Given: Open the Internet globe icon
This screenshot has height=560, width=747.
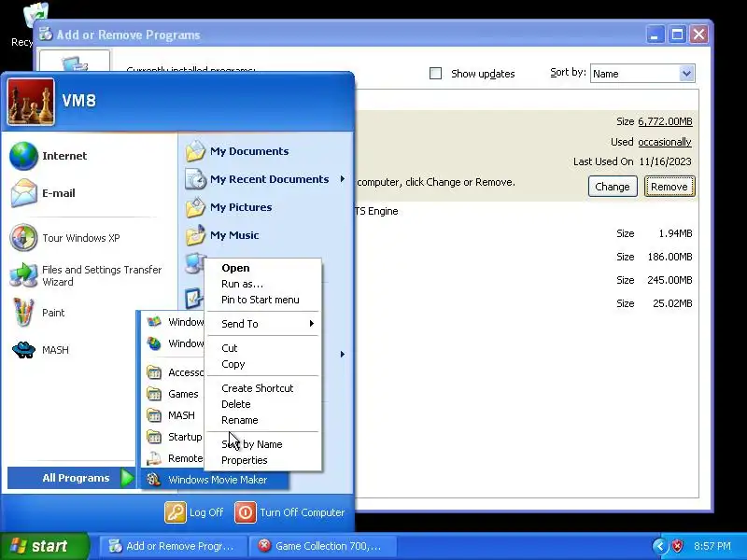Looking at the screenshot, I should 23,156.
